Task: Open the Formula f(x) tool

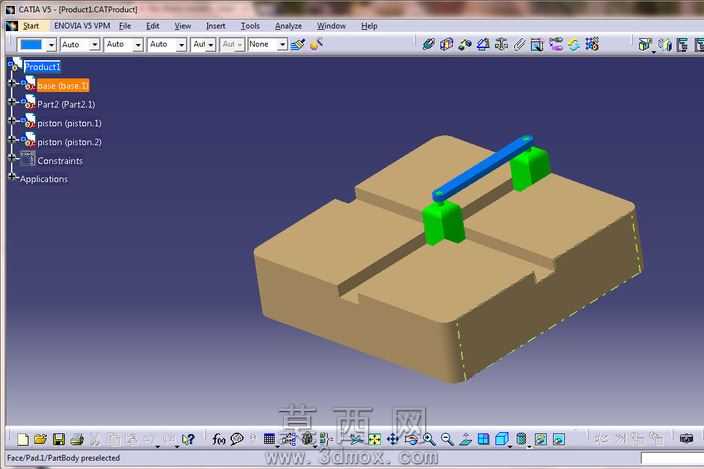Action: click(x=219, y=439)
